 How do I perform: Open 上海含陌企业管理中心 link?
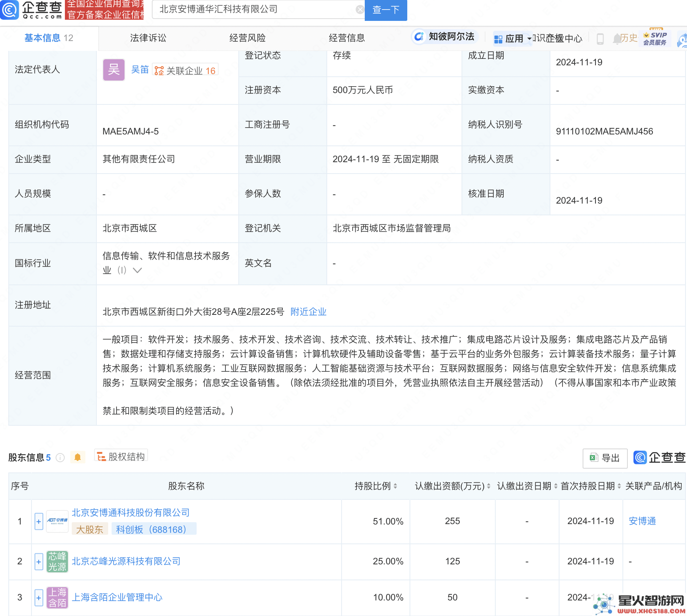point(117,597)
